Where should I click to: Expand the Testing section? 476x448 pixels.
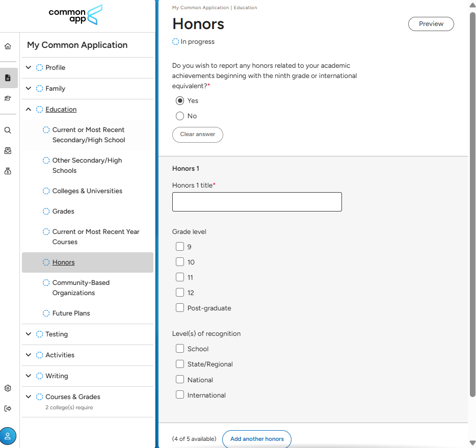tap(29, 334)
